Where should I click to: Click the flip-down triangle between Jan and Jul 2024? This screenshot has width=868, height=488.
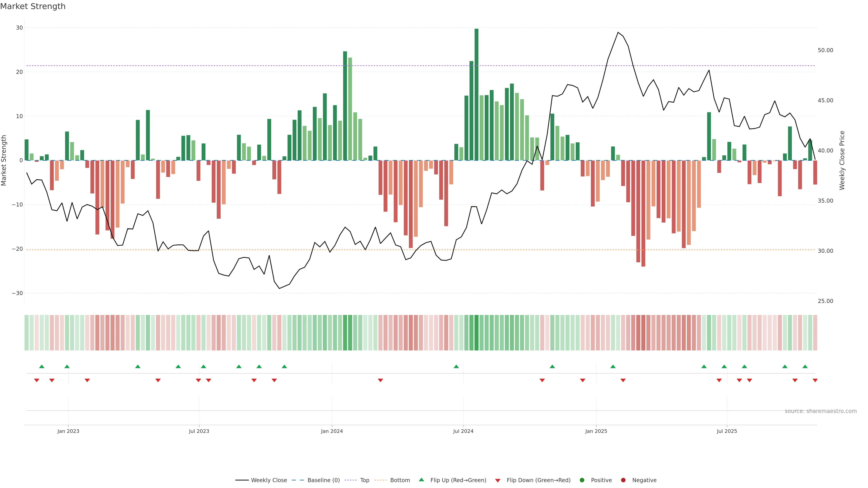380,380
